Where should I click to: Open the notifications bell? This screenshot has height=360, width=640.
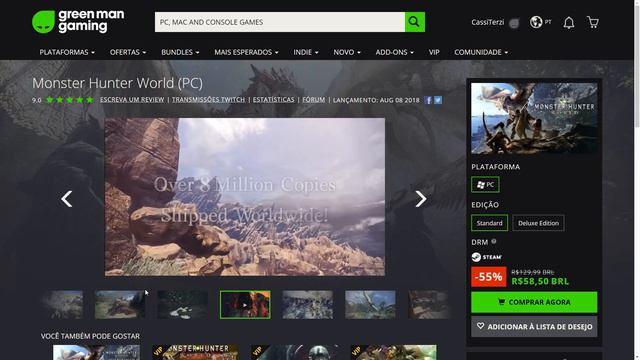pos(569,22)
